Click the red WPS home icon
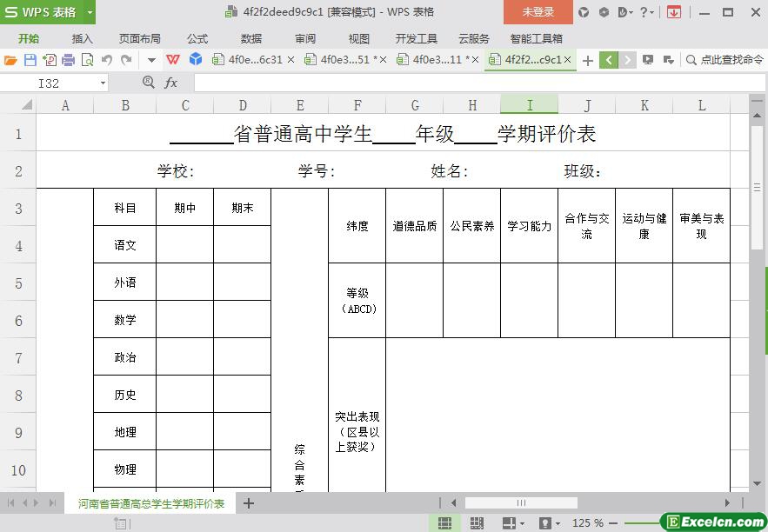The height and width of the screenshot is (532, 768). point(173,60)
